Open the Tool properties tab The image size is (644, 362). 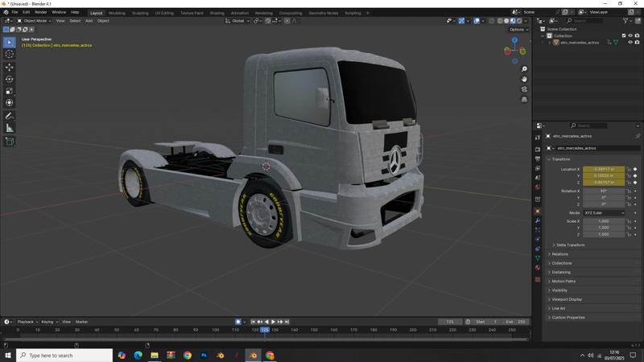538,138
